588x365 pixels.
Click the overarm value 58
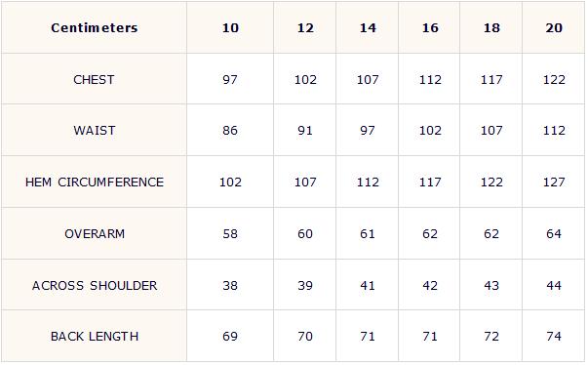coord(230,233)
